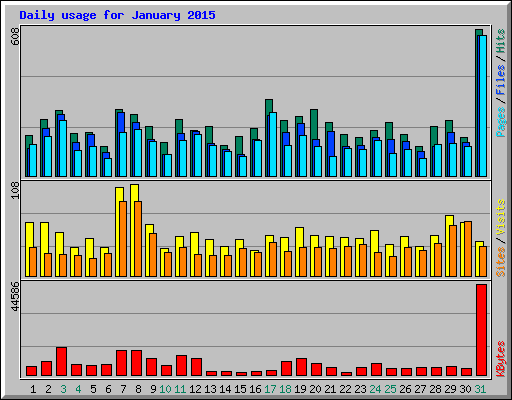512x400 pixels.
Task: Select the orange Sites bar for day 30
Action: click(468, 249)
